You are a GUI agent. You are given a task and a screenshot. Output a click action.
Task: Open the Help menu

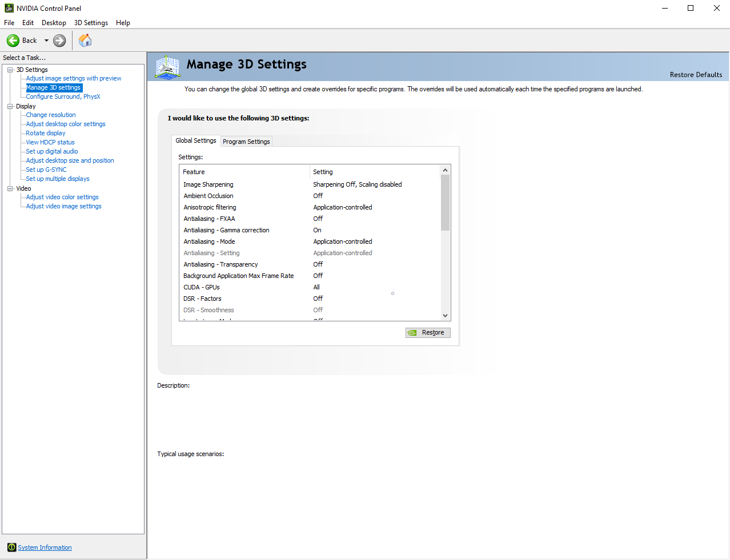pos(123,23)
